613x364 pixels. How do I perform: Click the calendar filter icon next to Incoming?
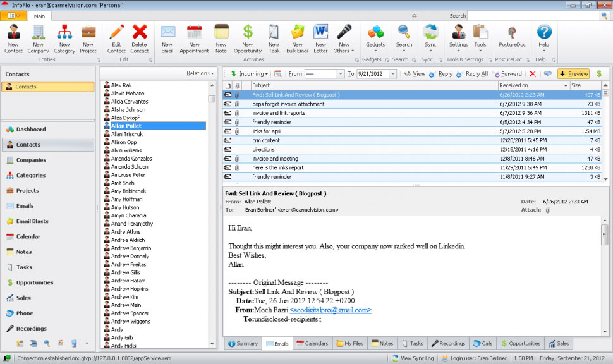click(x=278, y=73)
